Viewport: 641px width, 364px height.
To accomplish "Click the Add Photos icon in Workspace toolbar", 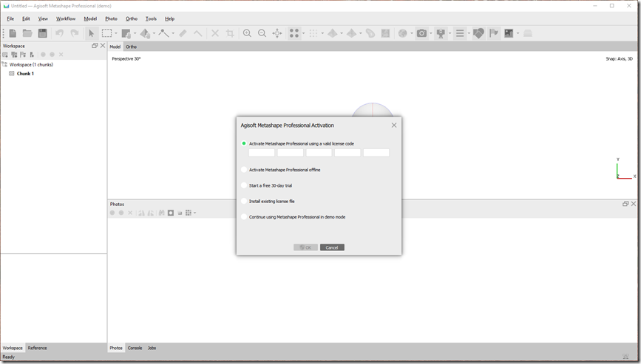I will click(x=14, y=55).
